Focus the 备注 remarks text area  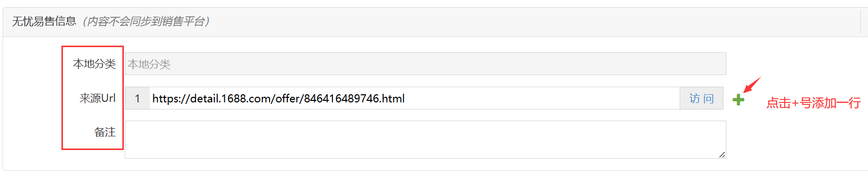pos(425,140)
